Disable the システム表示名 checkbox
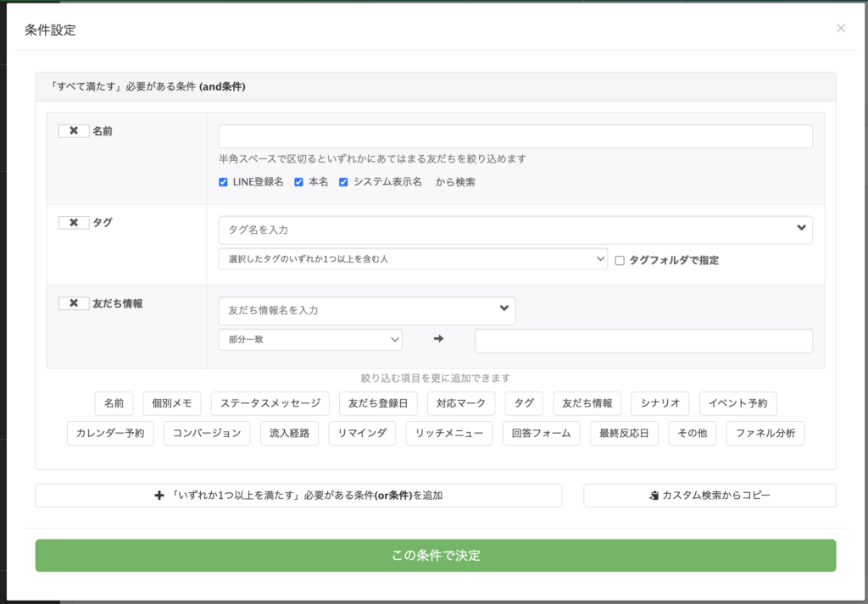The width and height of the screenshot is (868, 604). [343, 182]
